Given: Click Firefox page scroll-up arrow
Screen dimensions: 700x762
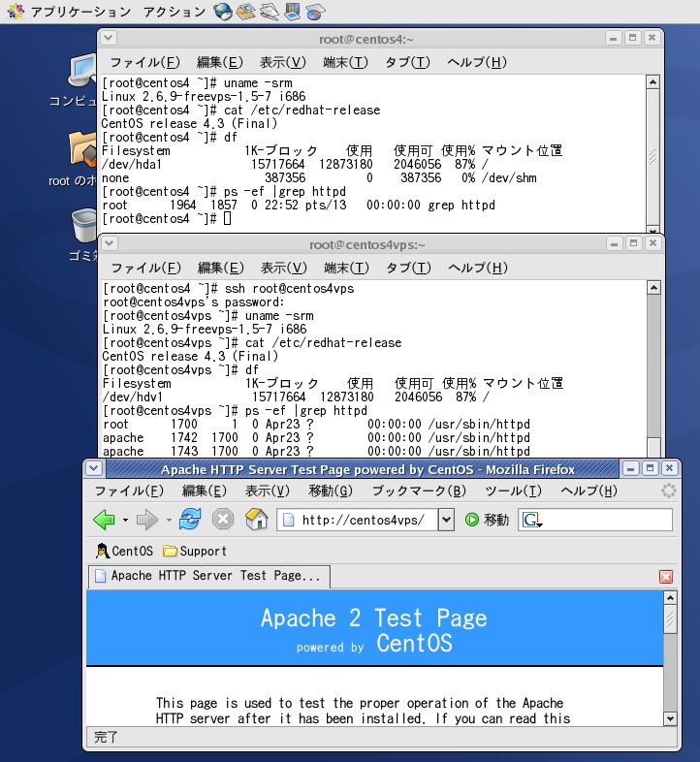Looking at the screenshot, I should 670,597.
